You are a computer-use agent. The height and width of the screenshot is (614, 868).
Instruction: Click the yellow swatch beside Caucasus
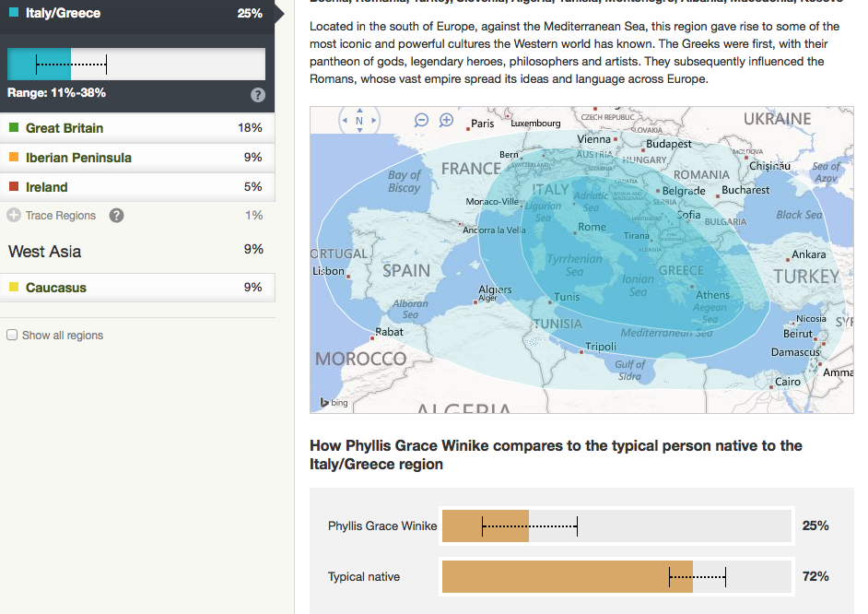pos(14,287)
